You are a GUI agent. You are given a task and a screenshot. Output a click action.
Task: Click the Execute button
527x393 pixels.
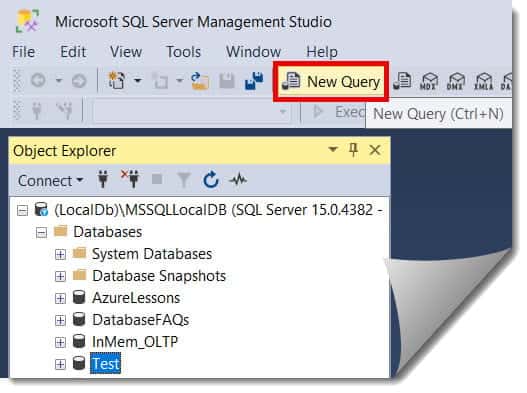pyautogui.click(x=339, y=112)
